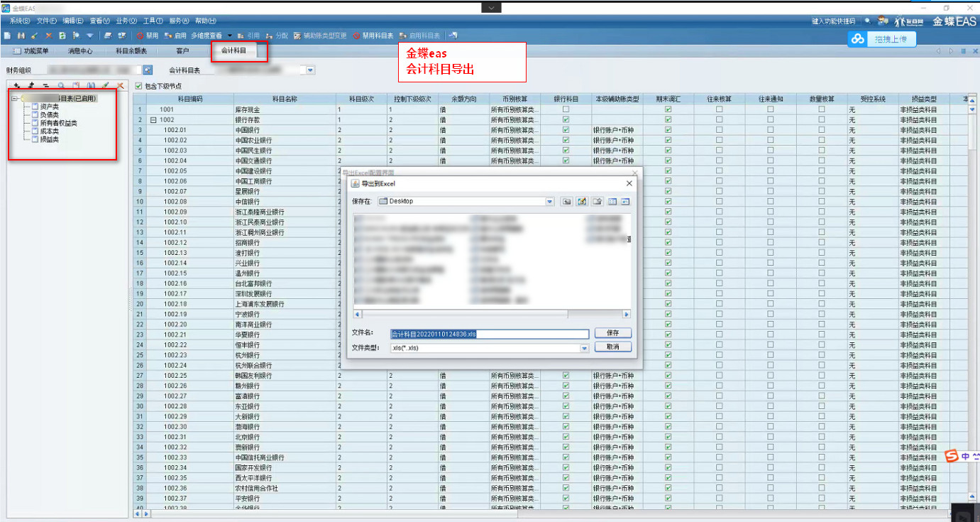Toggle 往来核算 checkbox for row 1001
Image resolution: width=980 pixels, height=522 pixels.
pos(719,110)
